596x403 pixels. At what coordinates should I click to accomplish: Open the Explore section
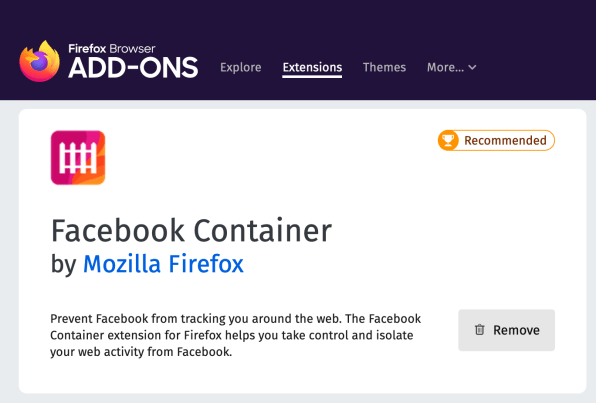click(241, 67)
